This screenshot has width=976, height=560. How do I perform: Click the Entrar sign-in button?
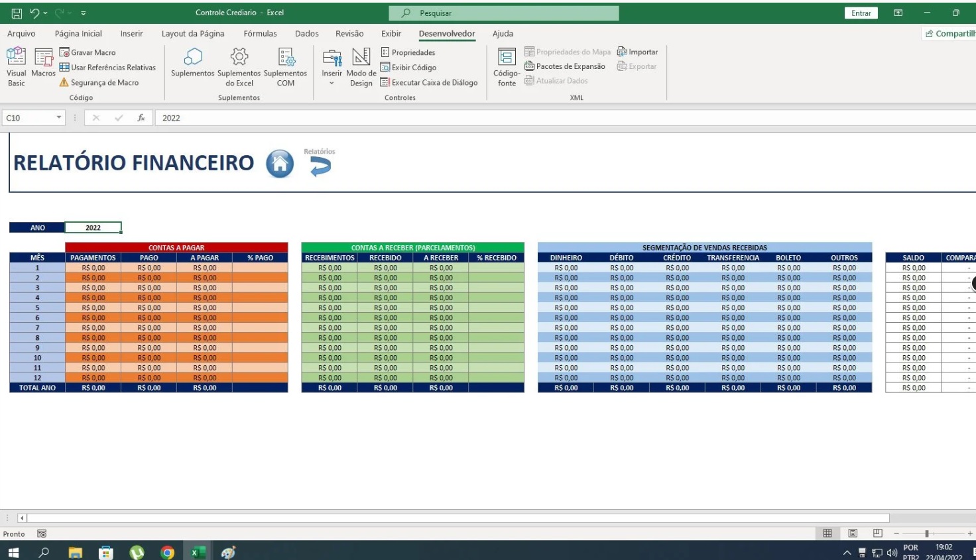(x=861, y=13)
